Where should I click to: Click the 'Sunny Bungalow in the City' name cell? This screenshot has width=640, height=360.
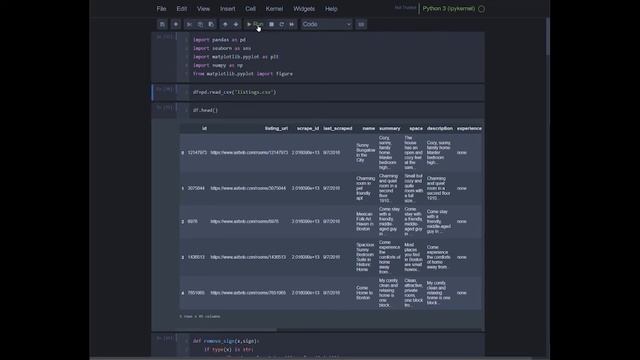(x=365, y=153)
